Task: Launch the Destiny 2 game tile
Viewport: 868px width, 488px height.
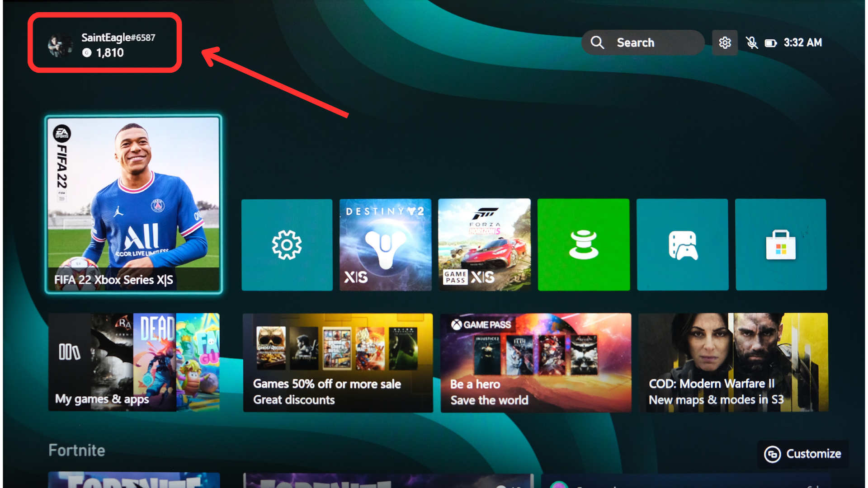Action: (385, 244)
